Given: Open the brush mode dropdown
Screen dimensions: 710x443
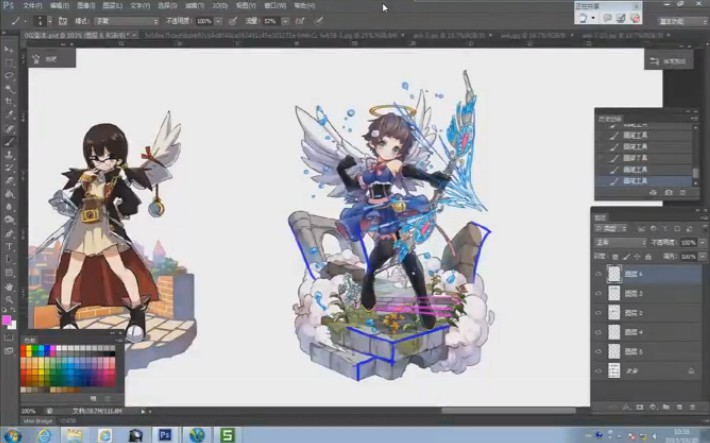Looking at the screenshot, I should (127, 21).
